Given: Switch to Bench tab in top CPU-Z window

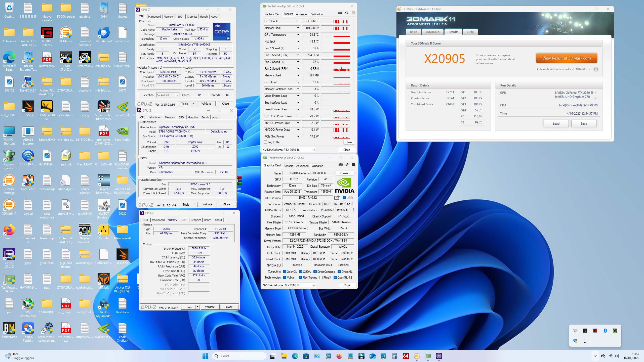Looking at the screenshot, I should tap(204, 17).
